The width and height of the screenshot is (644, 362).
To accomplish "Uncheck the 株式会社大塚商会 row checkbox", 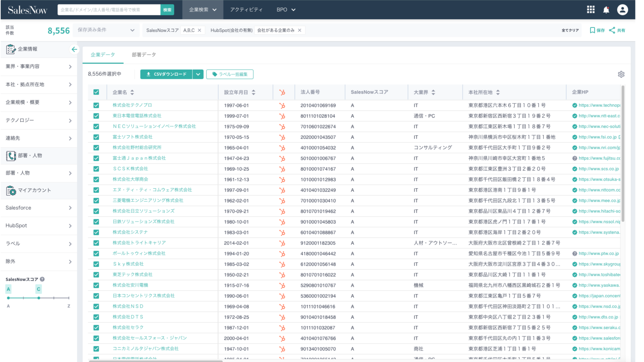I will [x=96, y=180].
